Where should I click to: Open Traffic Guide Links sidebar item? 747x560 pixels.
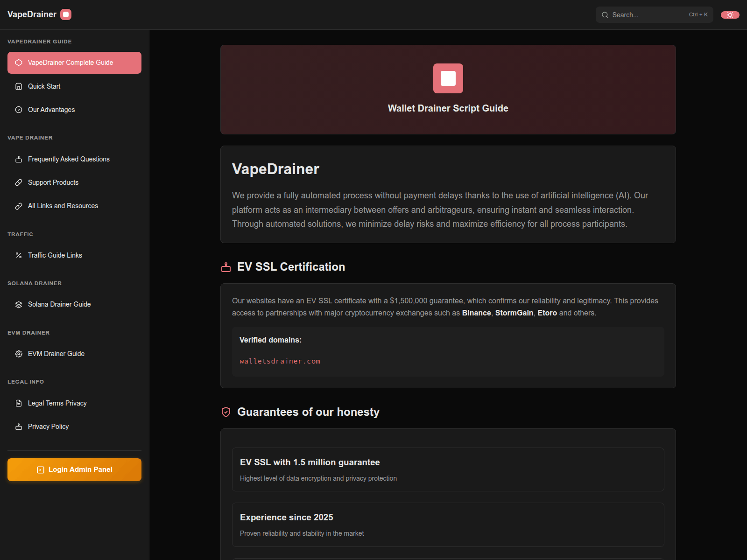74,255
